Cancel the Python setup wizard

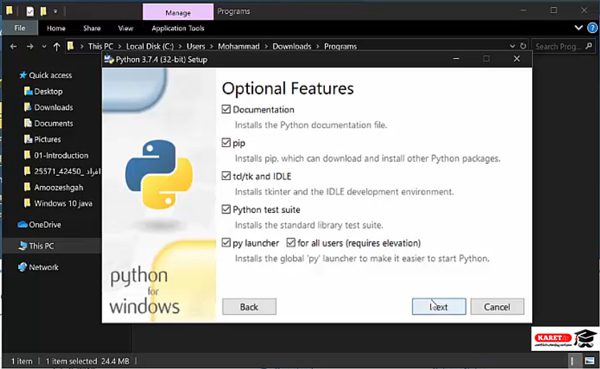[x=497, y=307]
